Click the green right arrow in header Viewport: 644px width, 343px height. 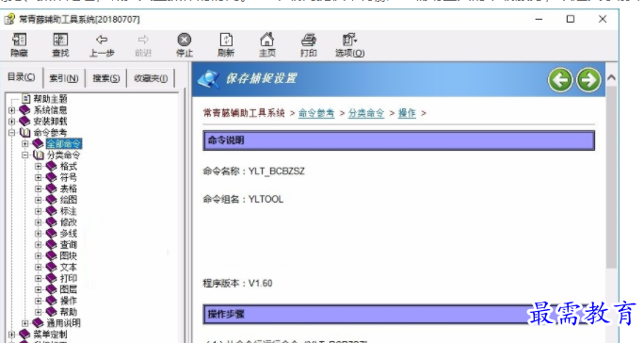point(588,80)
